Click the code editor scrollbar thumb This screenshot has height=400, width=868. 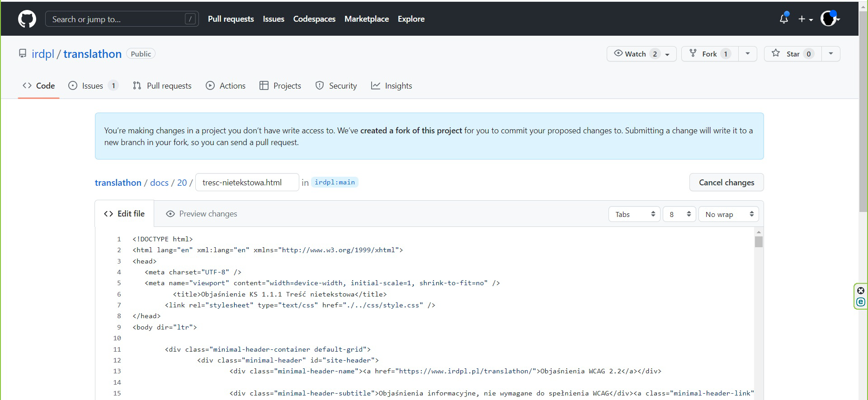pyautogui.click(x=759, y=242)
